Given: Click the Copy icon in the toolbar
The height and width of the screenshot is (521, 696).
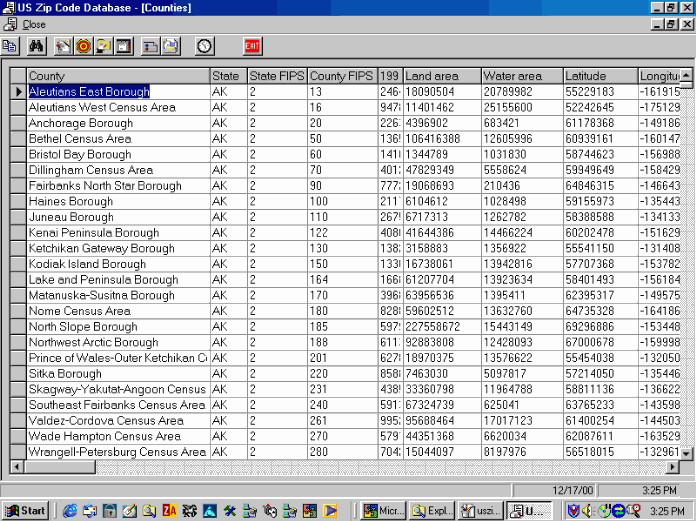Looking at the screenshot, I should pyautogui.click(x=10, y=46).
